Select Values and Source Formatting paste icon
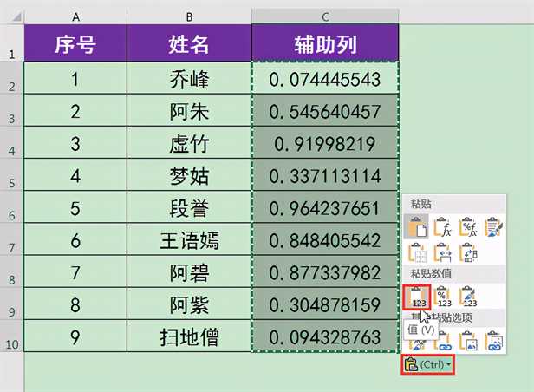The width and height of the screenshot is (534, 392). (470, 296)
